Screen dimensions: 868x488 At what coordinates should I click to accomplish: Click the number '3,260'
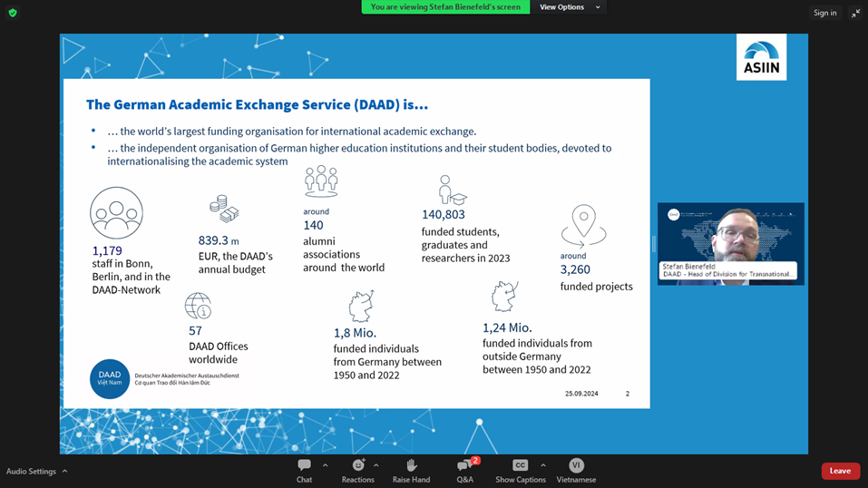575,269
